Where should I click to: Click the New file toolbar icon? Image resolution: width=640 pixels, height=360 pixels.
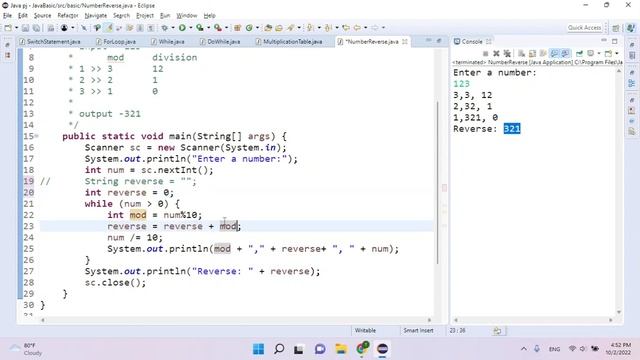(x=8, y=28)
